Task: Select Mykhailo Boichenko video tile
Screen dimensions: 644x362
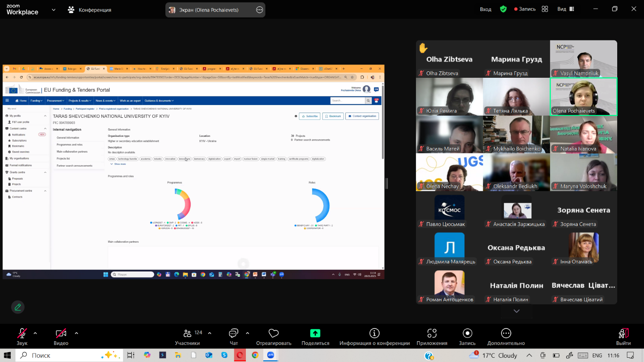Action: pyautogui.click(x=516, y=134)
